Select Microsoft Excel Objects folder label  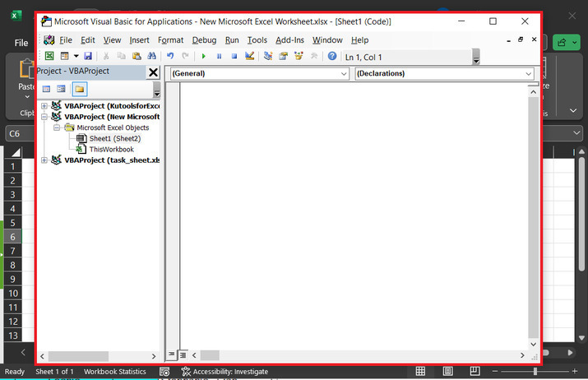coord(113,127)
